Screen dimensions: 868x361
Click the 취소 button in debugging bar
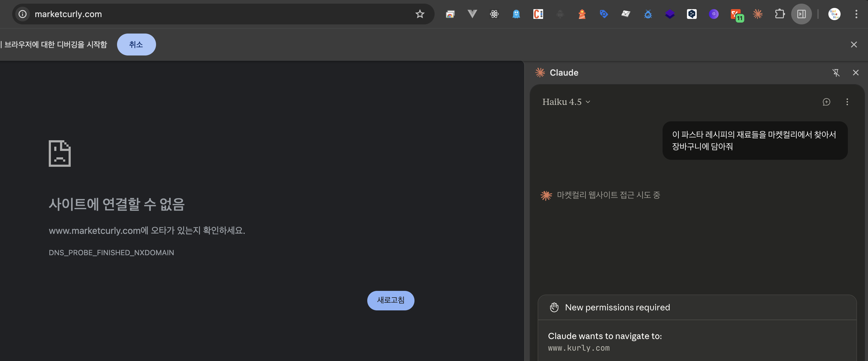(136, 45)
